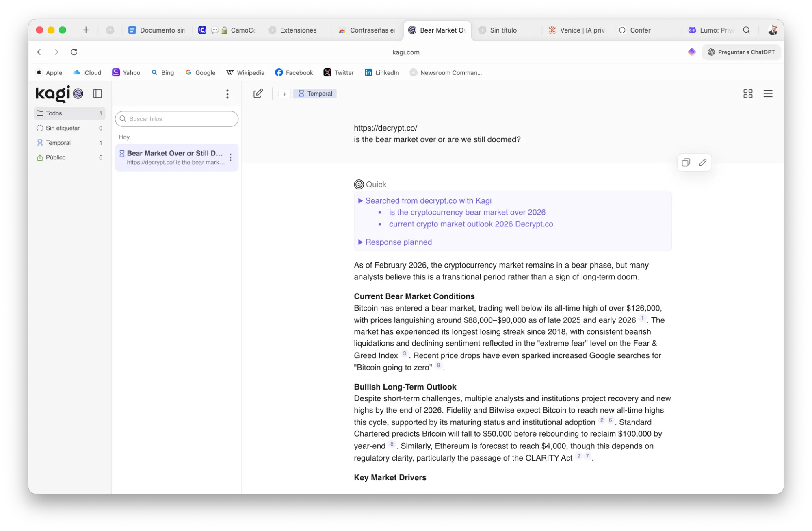Start a new thread with compose icon
This screenshot has width=812, height=531.
(x=258, y=94)
